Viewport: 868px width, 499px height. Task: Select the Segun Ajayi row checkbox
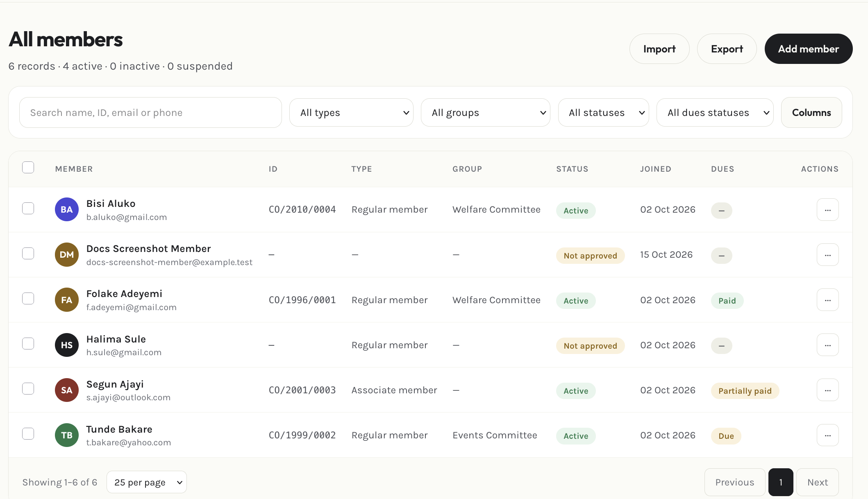pyautogui.click(x=28, y=389)
